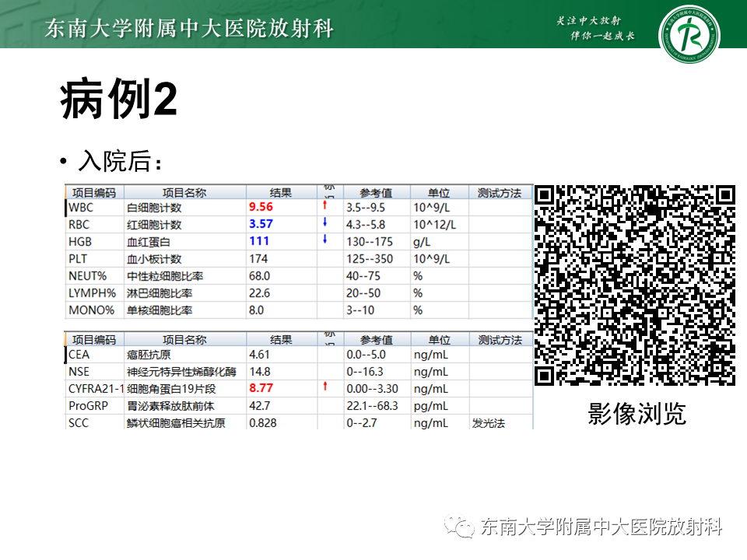Screen dimensions: 747x560
Task: Click the NEUT% code cell
Action: [x=94, y=276]
